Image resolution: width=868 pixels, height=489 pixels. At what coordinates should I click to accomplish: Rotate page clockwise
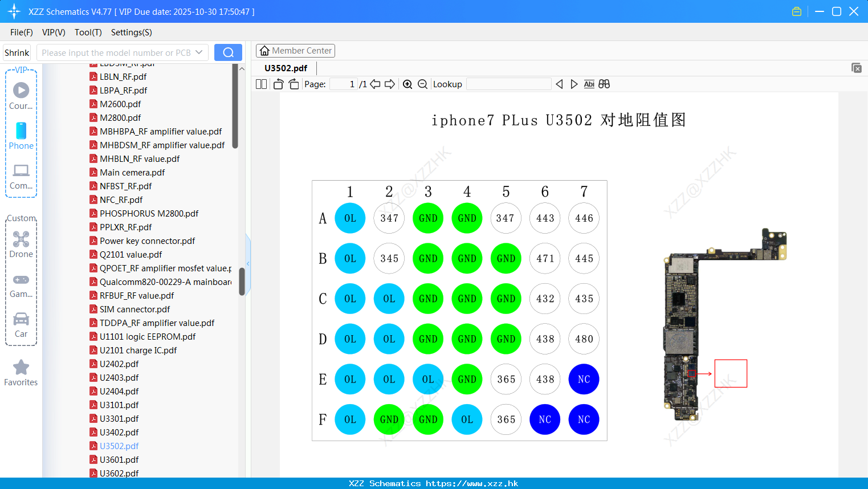click(294, 84)
